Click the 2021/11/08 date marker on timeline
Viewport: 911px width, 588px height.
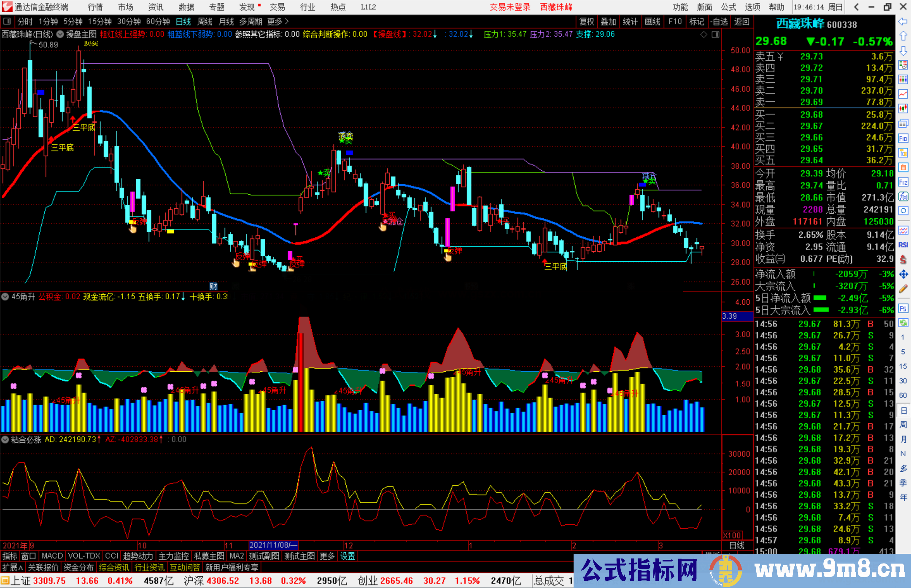coord(273,545)
